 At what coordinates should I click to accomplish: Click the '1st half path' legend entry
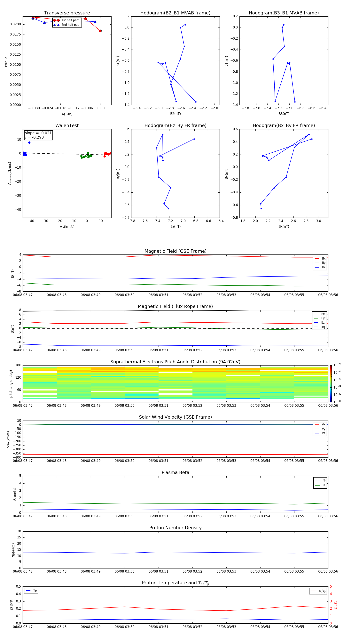point(67,20)
